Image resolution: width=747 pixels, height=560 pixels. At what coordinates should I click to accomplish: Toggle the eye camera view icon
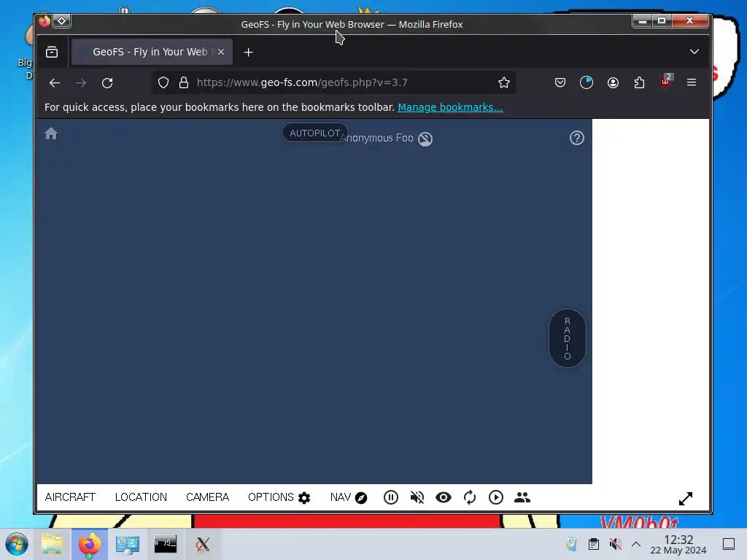coord(444,497)
